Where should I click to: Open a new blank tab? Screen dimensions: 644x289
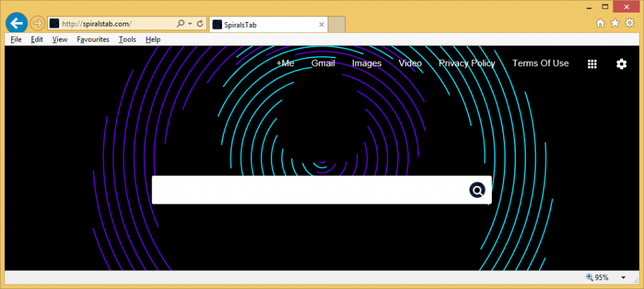(x=337, y=25)
